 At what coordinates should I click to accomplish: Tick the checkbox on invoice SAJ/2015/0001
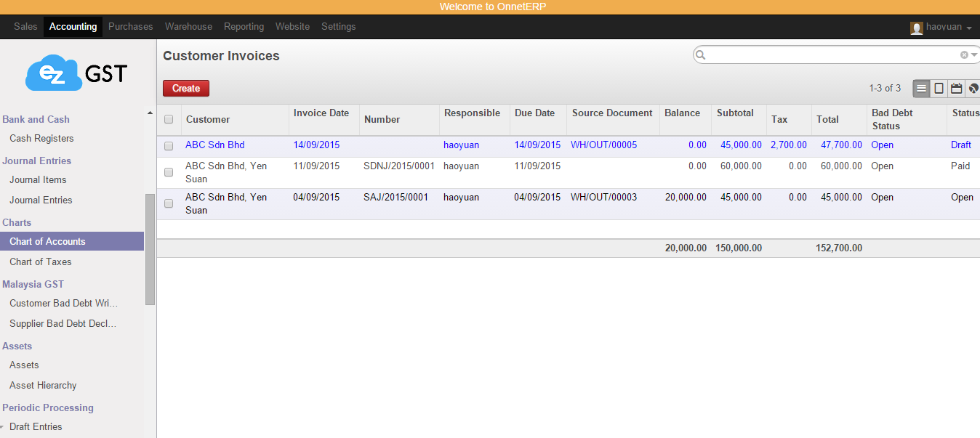[x=169, y=203]
